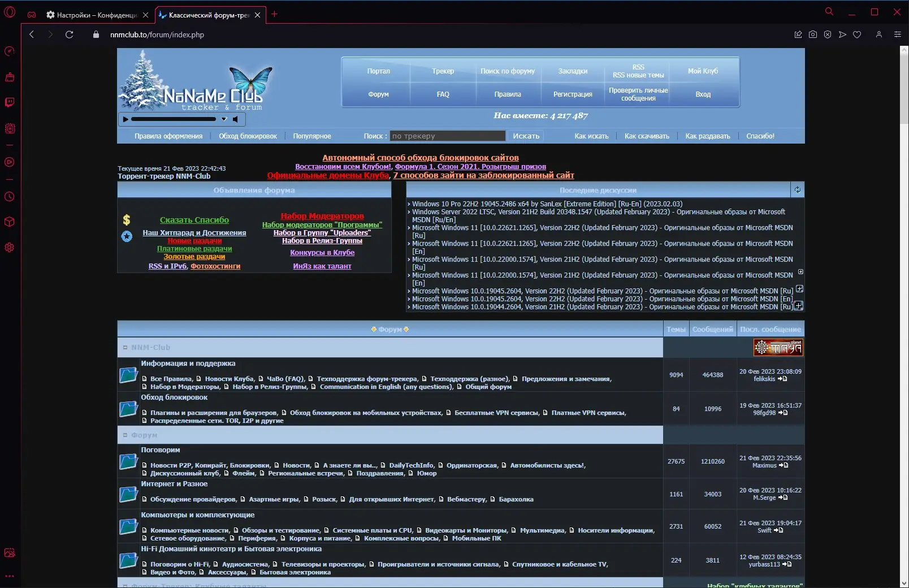The width and height of the screenshot is (909, 588).
Task: Open the Как скачивать help link
Action: (647, 136)
